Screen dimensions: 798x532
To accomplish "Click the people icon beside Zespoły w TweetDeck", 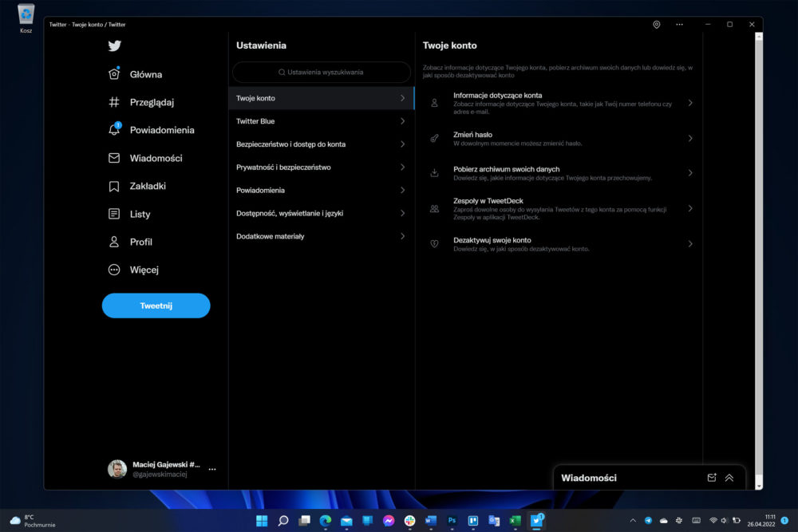I will click(434, 208).
